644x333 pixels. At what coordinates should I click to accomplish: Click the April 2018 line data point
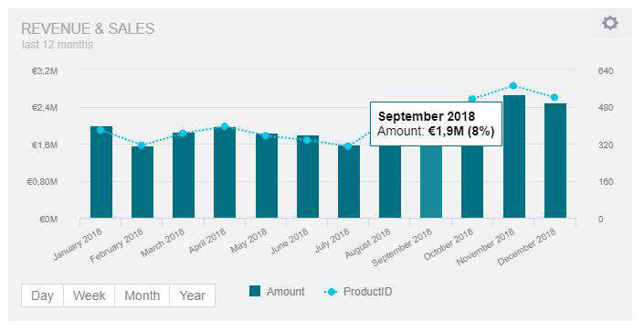[224, 126]
